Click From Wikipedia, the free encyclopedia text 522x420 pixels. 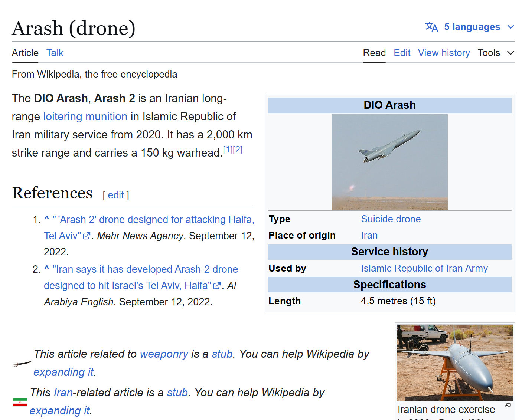point(95,74)
